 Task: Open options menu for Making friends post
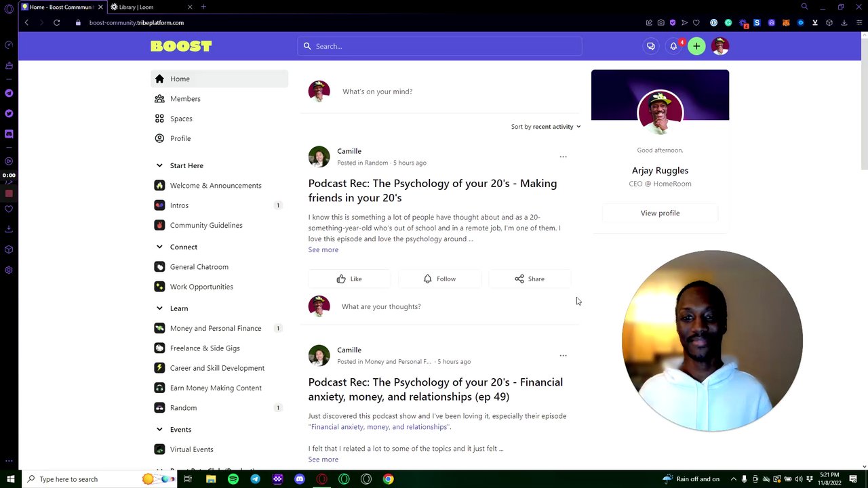click(x=563, y=157)
